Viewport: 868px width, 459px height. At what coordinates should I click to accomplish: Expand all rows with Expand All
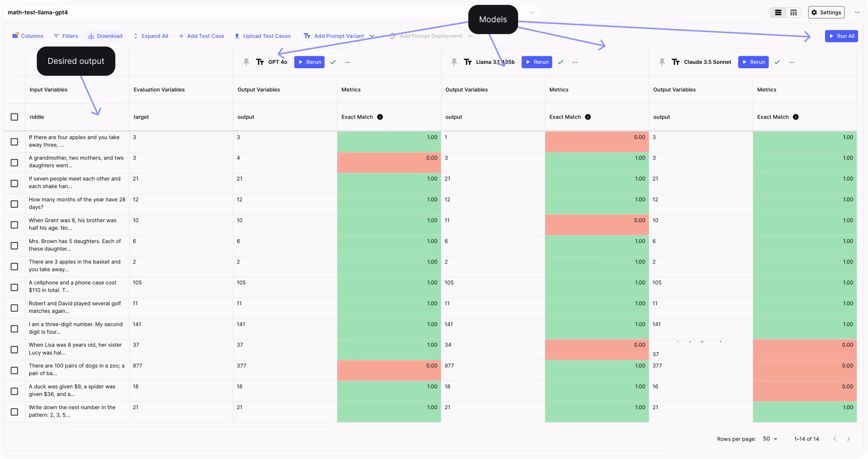point(151,36)
